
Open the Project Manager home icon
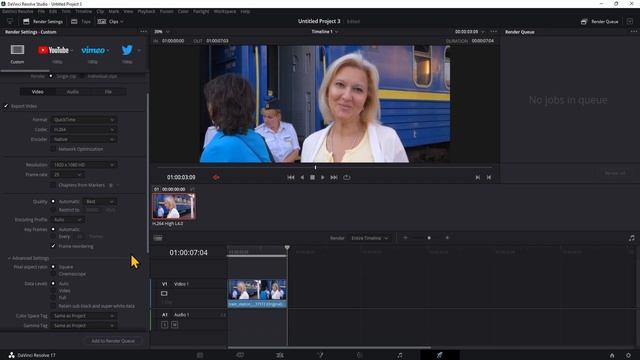(612, 356)
